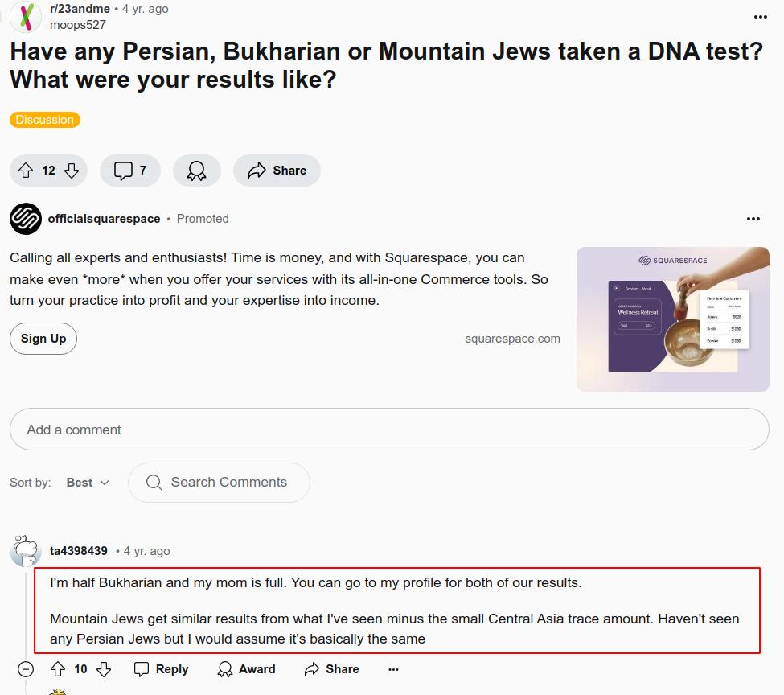Open the post's three-dot options menu
Screen dimensions: 784x695
click(x=760, y=17)
